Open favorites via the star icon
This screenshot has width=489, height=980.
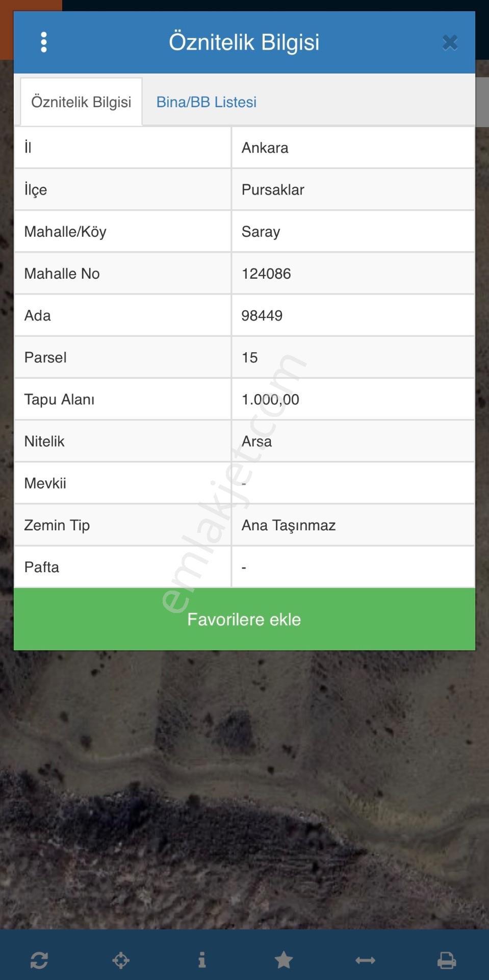[x=284, y=960]
